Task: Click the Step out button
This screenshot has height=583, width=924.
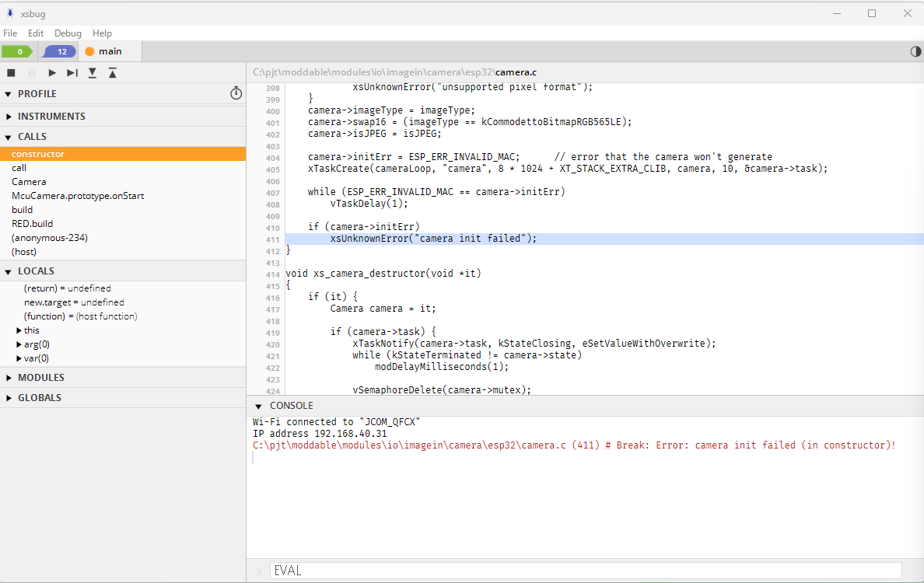Action: click(x=113, y=72)
